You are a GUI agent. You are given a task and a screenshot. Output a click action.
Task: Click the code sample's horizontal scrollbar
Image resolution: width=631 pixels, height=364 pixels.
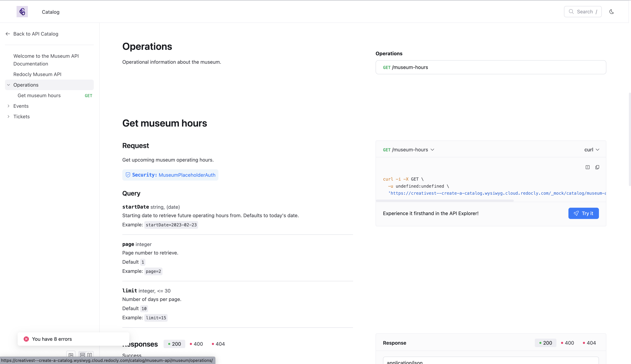445,200
